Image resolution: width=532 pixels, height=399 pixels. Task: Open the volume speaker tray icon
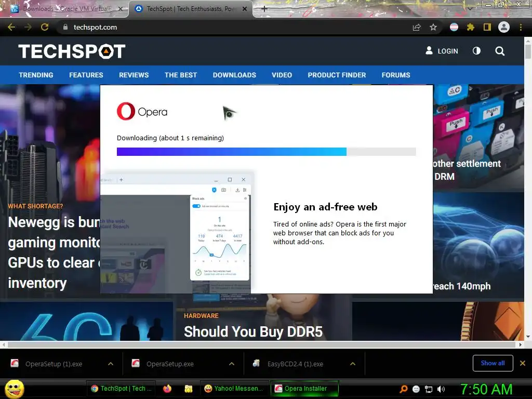(441, 389)
